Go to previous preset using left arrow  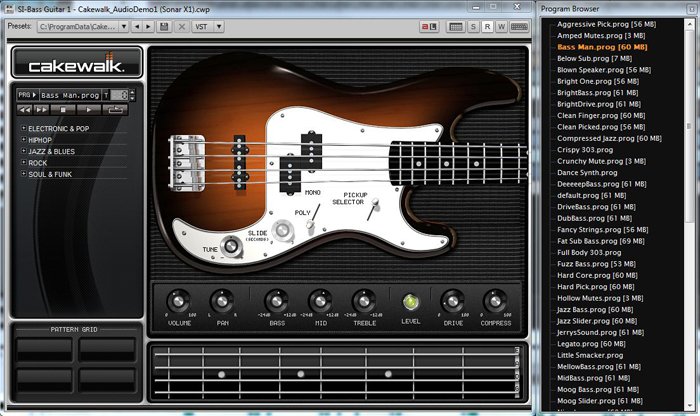137,27
